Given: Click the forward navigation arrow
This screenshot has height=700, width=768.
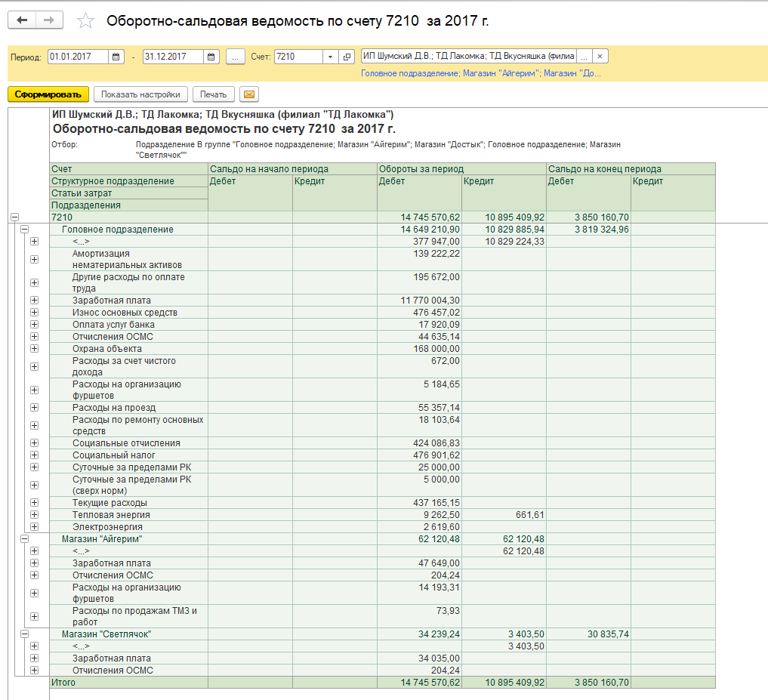Looking at the screenshot, I should (x=49, y=20).
